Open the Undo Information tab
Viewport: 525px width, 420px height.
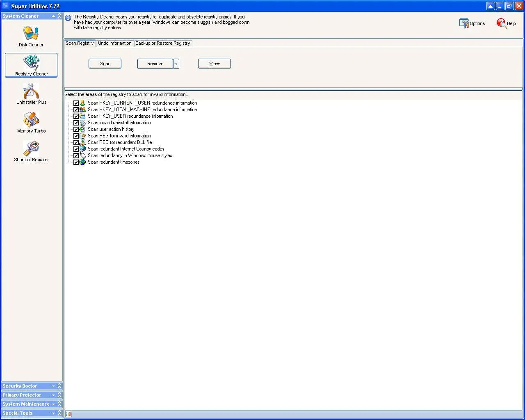tap(115, 43)
